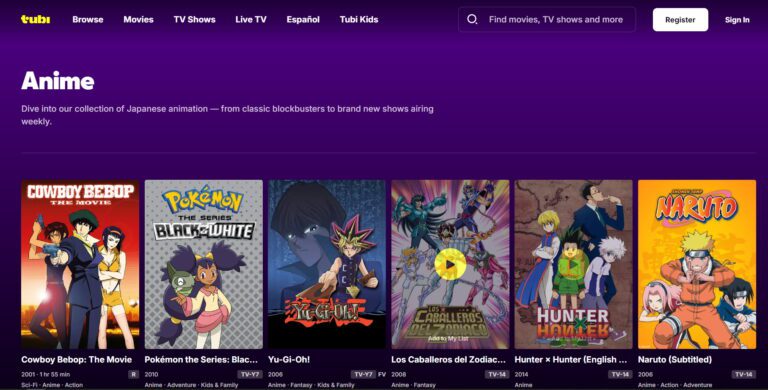Go to the Movies section
The image size is (768, 390).
(x=138, y=20)
